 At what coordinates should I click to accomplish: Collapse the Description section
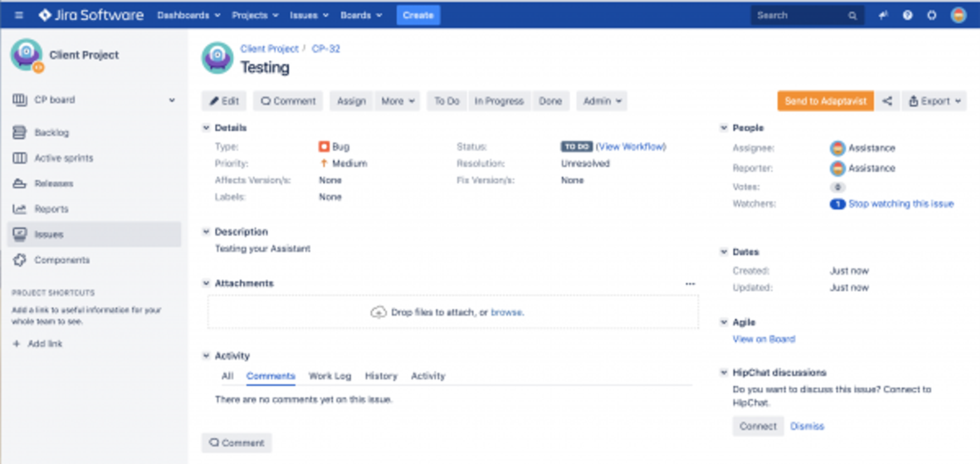point(206,232)
